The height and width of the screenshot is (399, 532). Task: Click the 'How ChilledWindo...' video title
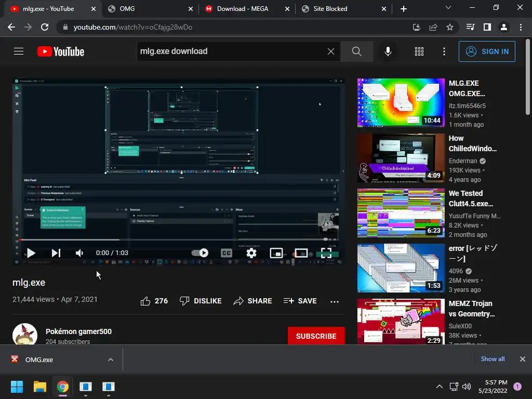(x=472, y=143)
